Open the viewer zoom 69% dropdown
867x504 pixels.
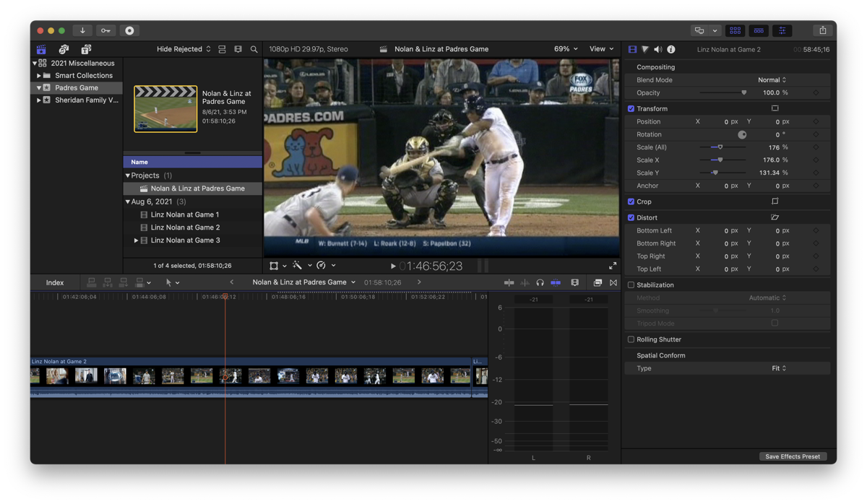(566, 49)
